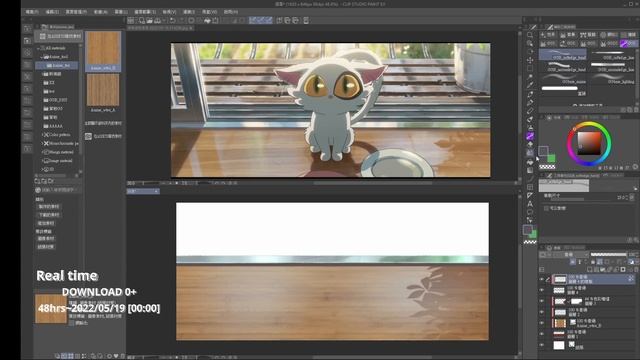
Task: Select the roundedge_hard brush sub tool
Action: 563,67
